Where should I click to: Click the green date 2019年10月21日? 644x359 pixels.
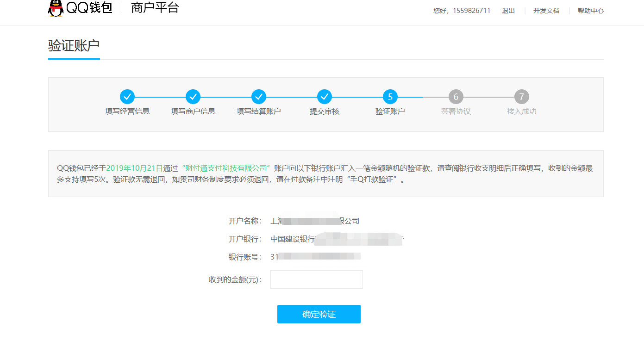(x=134, y=168)
